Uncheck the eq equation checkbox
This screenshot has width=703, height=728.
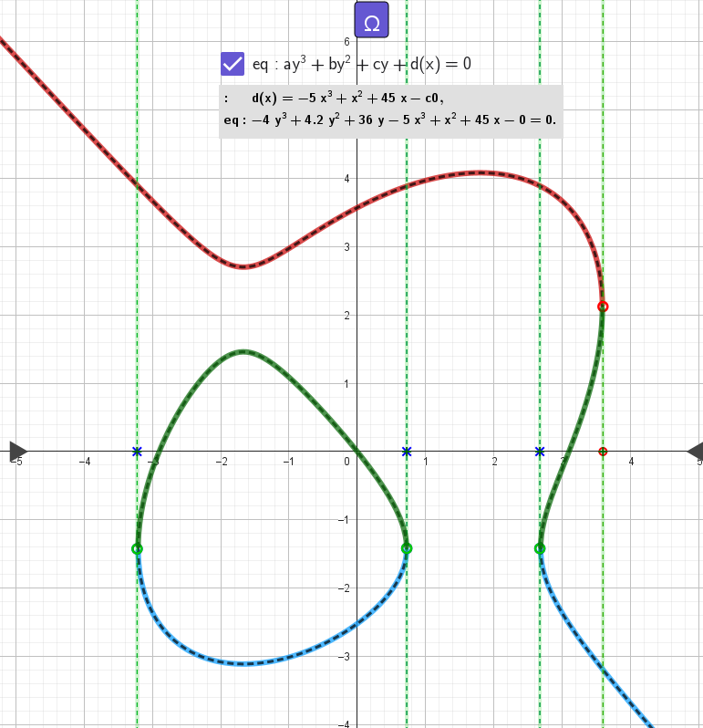(233, 64)
